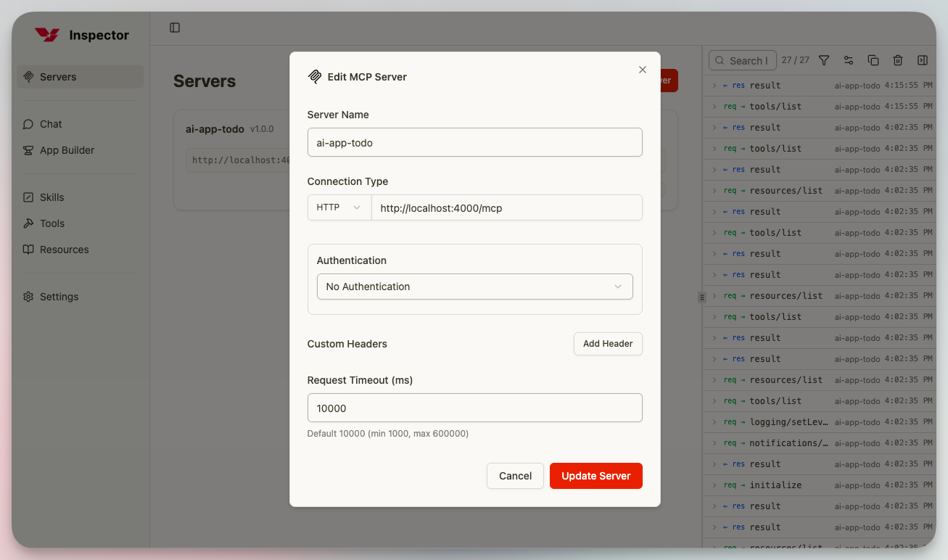
Task: Open the HTTP connection type dropdown
Action: pos(339,207)
